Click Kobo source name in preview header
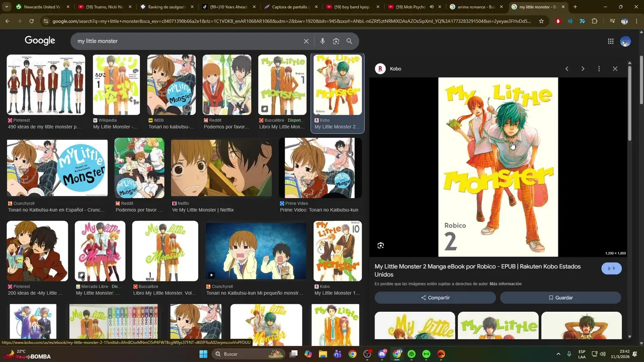The width and height of the screenshot is (644, 362). tap(395, 69)
